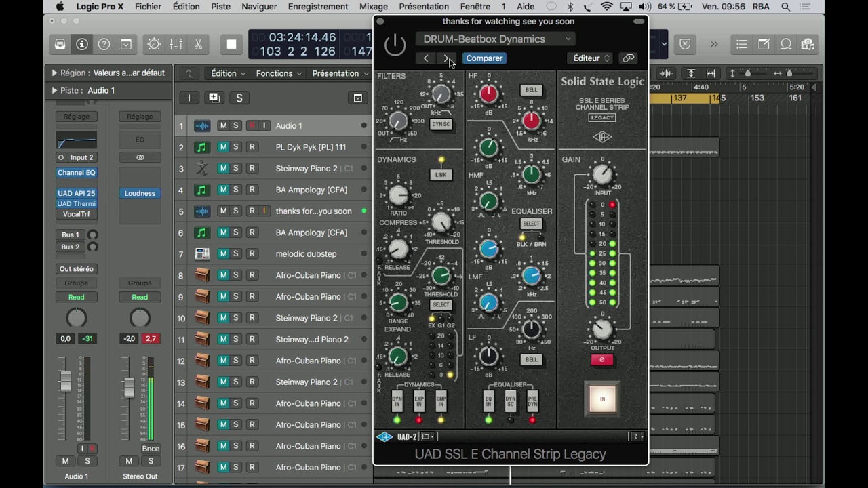Duplicate track icon in track header
868x488 pixels.
[x=214, y=98]
